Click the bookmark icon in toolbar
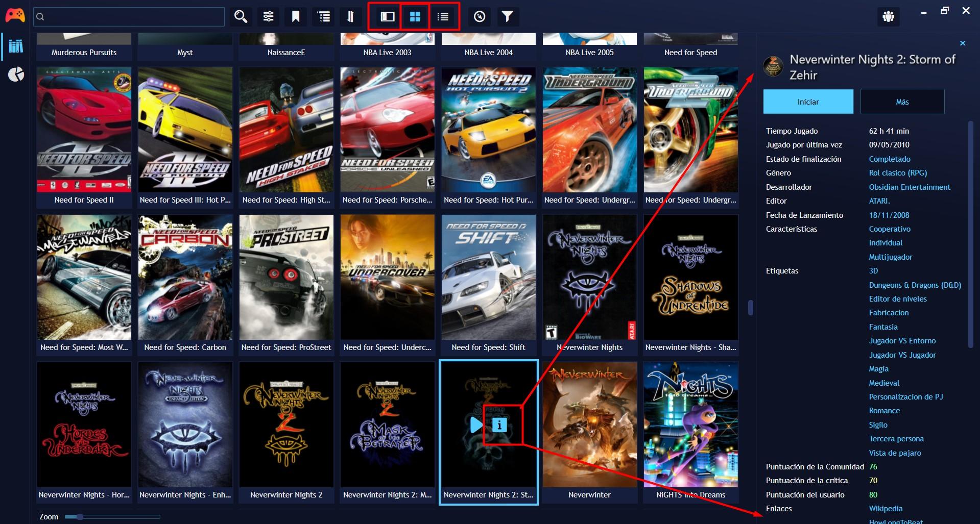The width and height of the screenshot is (980, 524). point(296,17)
